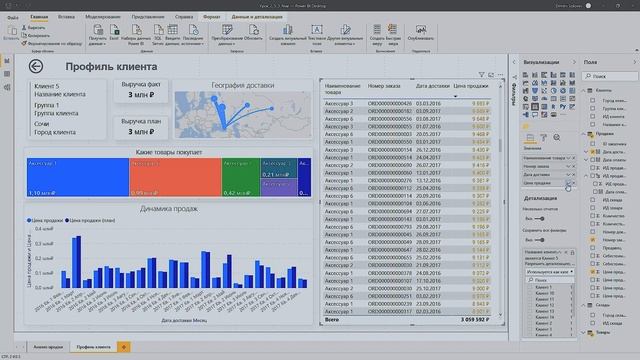Click the back arrow button on report
The width and height of the screenshot is (640, 360).
[x=36, y=66]
